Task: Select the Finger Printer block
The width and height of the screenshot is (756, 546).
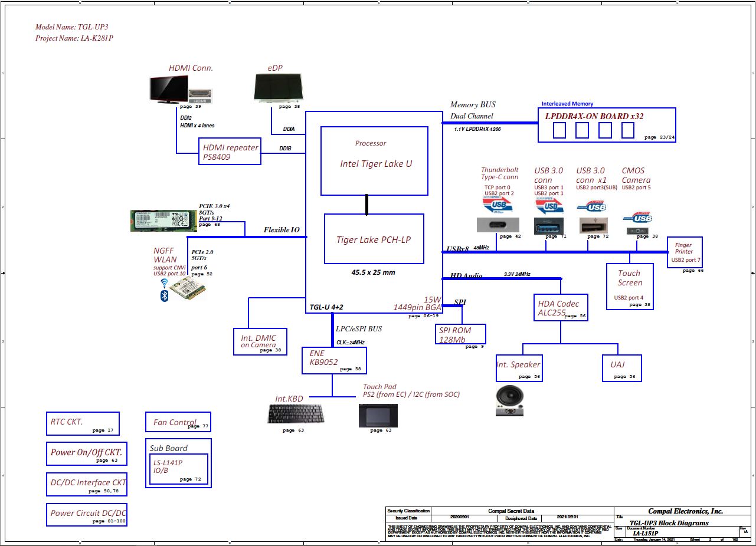Action: coord(685,252)
